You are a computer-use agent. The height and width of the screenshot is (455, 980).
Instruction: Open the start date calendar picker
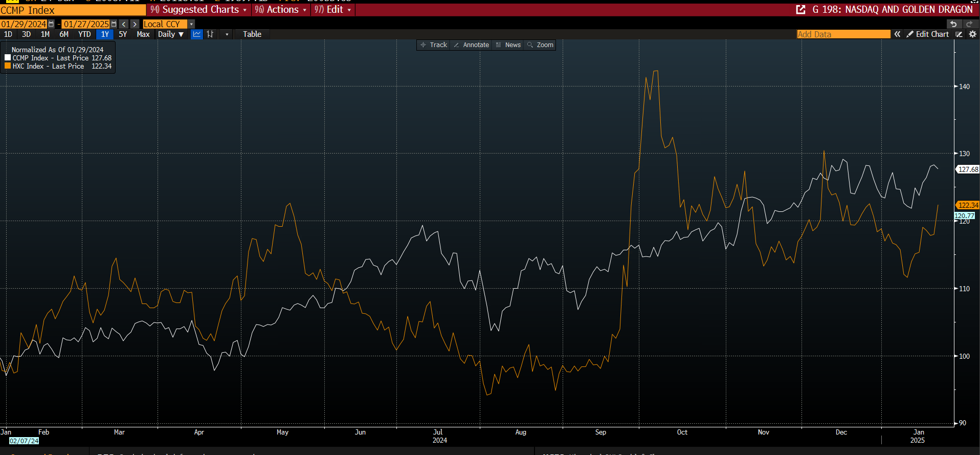point(51,24)
